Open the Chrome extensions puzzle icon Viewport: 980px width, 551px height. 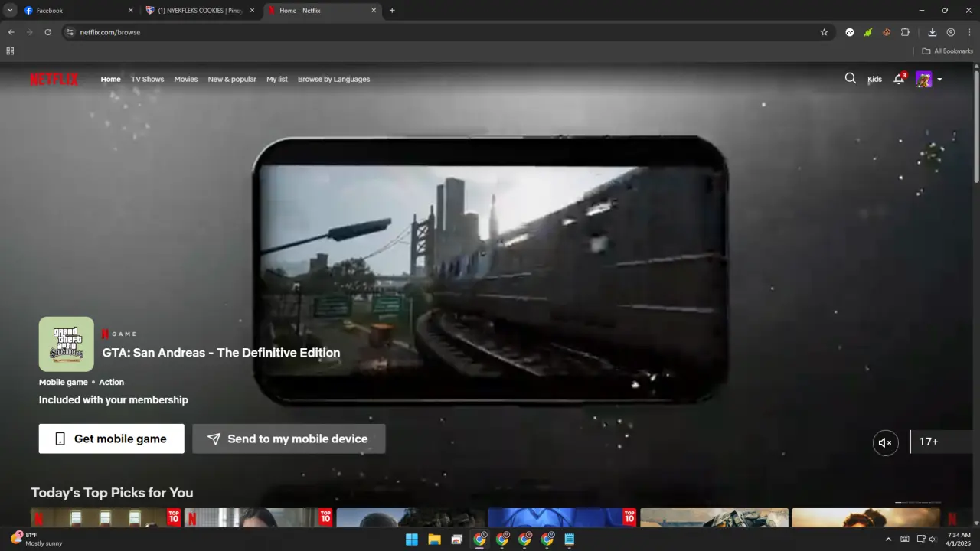[x=905, y=32]
